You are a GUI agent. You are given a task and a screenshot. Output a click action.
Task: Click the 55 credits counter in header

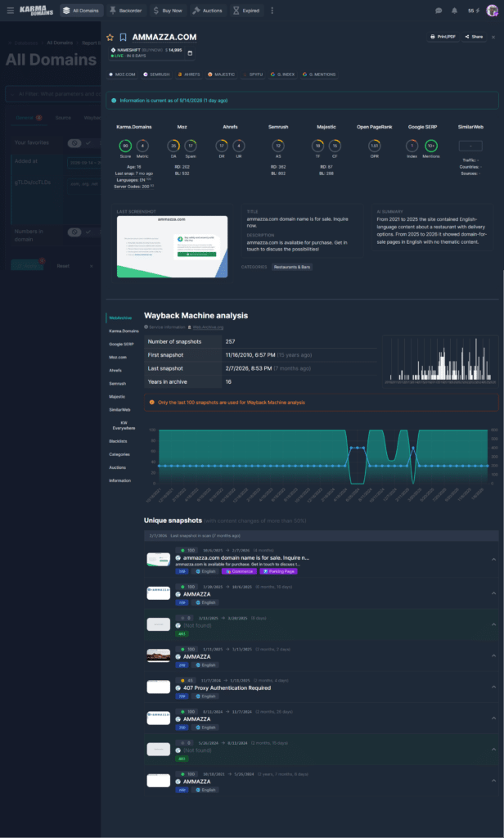point(474,11)
